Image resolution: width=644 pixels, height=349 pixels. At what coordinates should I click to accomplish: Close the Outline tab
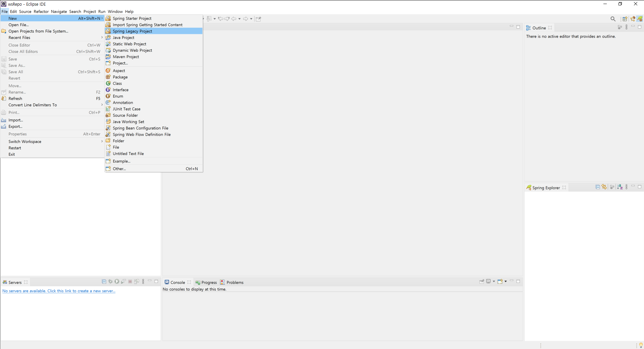pyautogui.click(x=550, y=28)
